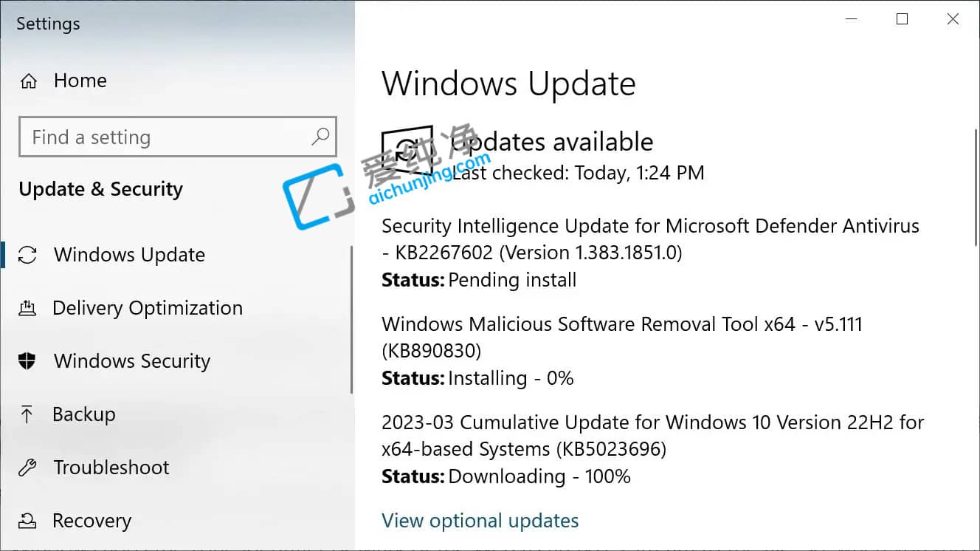
Task: Open the Windows Security page
Action: [x=132, y=360]
